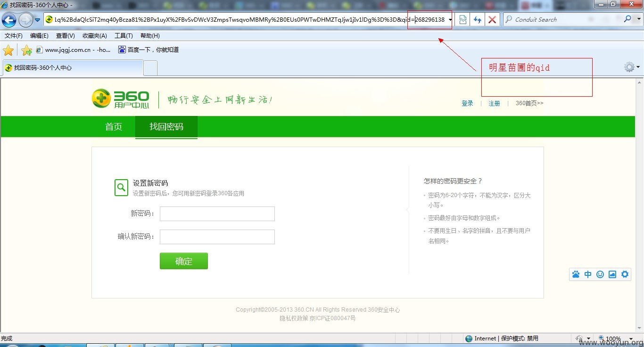Expand the address bar history dropdown
Viewport: 644px width, 347px height.
[451, 20]
